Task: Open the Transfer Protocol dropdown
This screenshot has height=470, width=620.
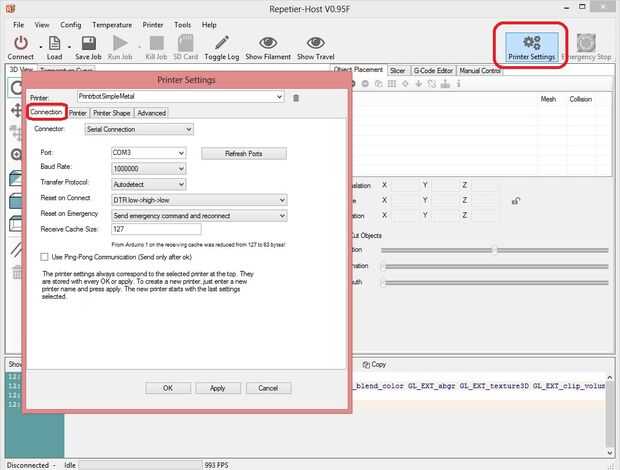Action: (x=148, y=184)
